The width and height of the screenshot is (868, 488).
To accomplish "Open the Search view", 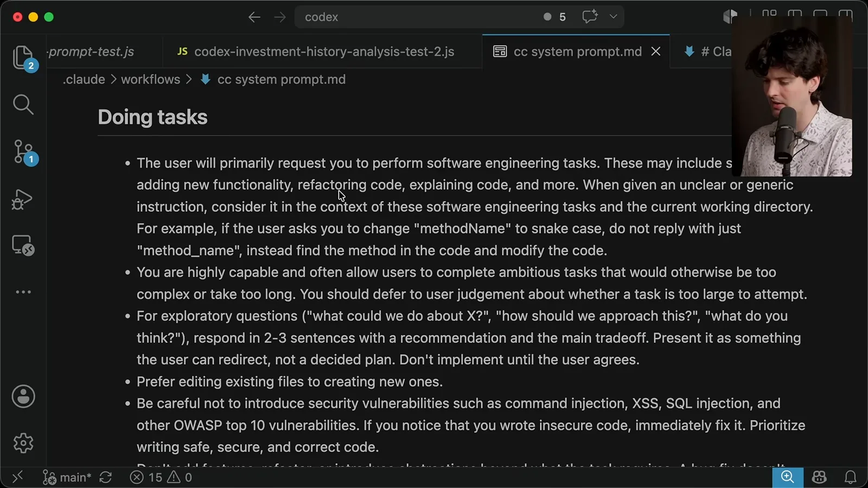I will [23, 104].
